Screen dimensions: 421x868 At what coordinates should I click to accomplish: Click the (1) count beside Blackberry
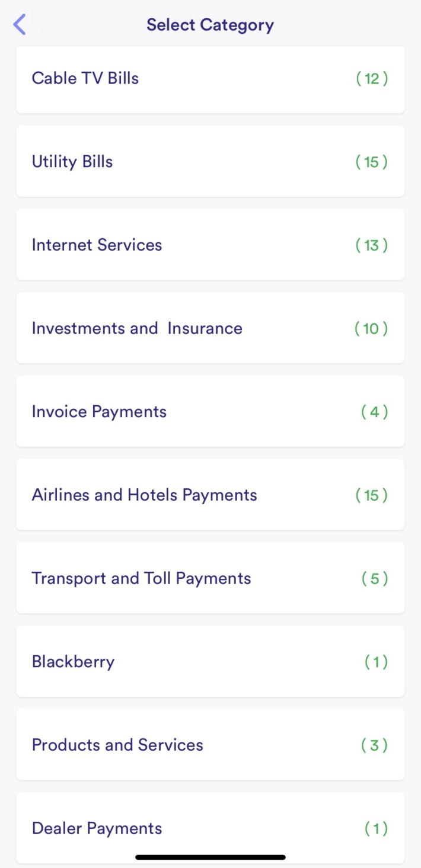[x=376, y=662]
